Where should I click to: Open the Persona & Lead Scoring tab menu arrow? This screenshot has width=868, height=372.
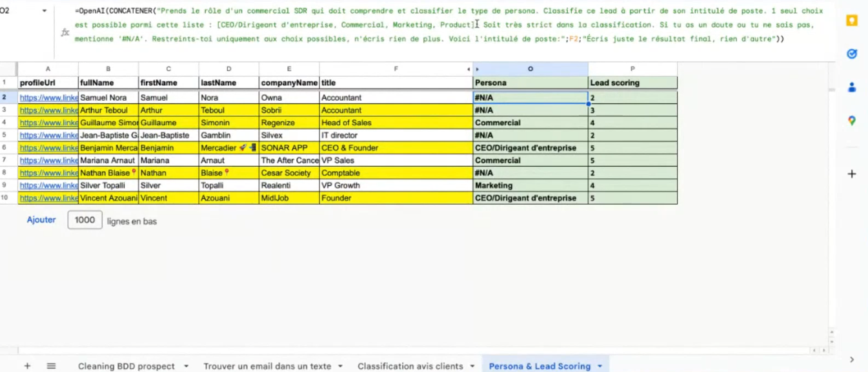(600, 366)
